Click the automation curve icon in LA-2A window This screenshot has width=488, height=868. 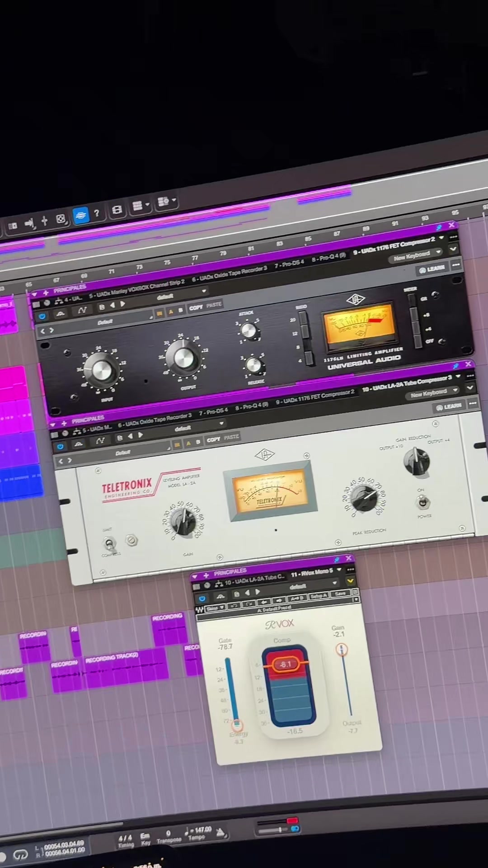(x=100, y=440)
